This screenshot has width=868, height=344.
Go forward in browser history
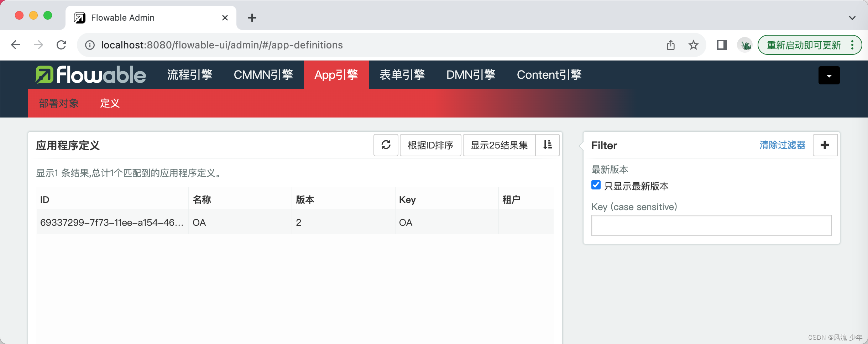click(x=38, y=45)
